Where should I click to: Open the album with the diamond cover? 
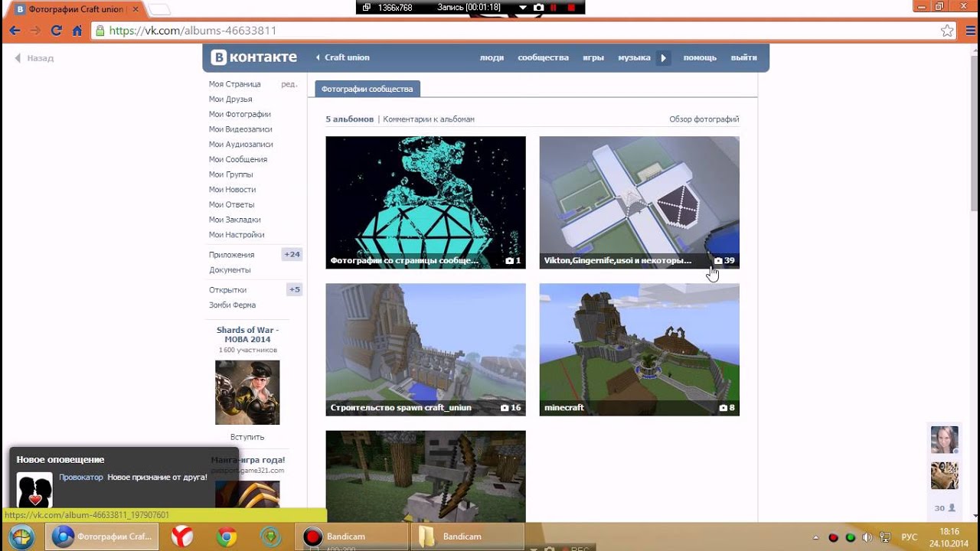tap(426, 202)
